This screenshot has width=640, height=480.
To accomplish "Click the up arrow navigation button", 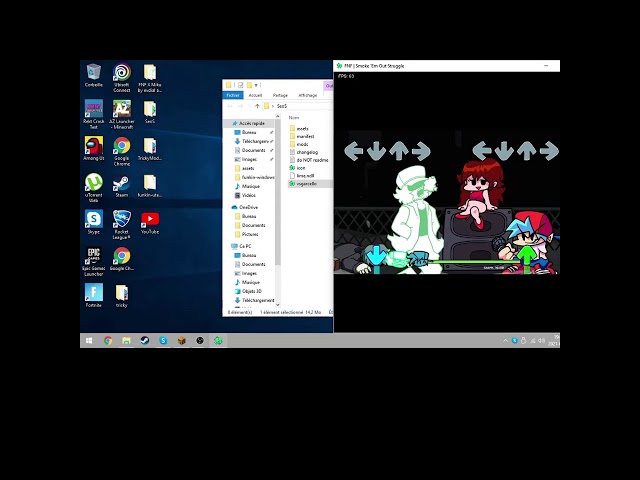I will tap(257, 106).
